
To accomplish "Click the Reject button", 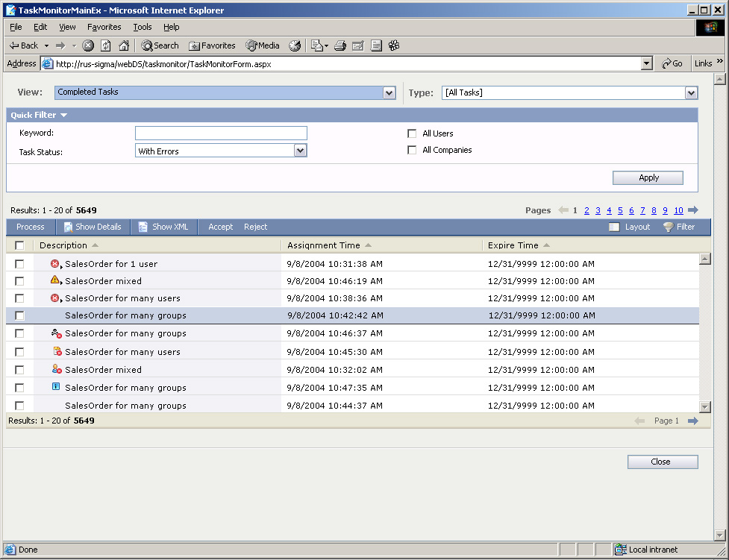I will [x=255, y=227].
